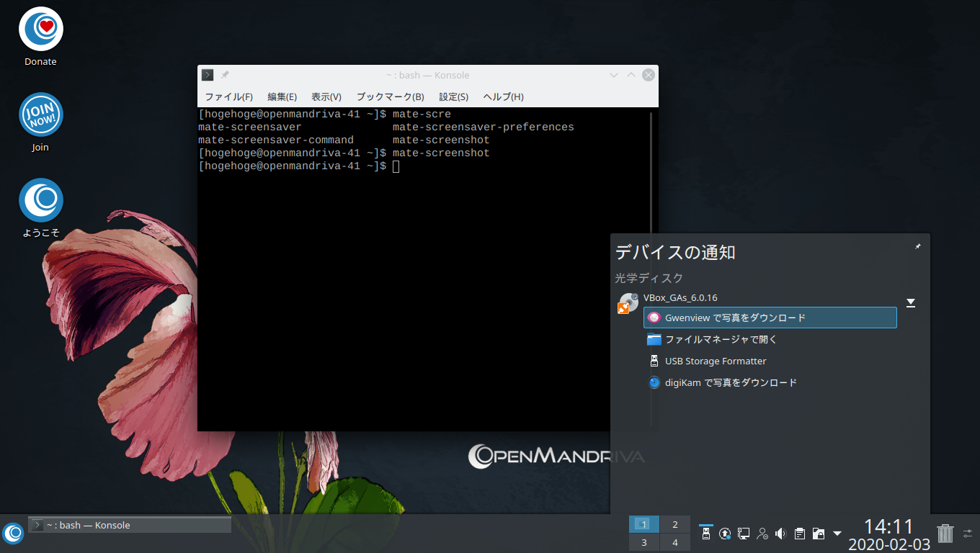Switch to virtual desktop 4
This screenshot has width=980, height=553.
coord(675,542)
